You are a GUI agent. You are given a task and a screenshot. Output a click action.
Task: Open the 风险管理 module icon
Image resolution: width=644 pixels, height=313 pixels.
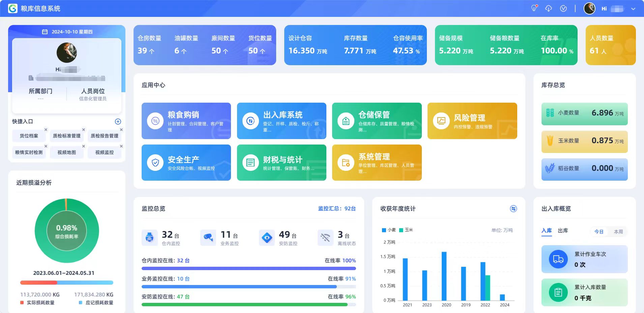[441, 121]
